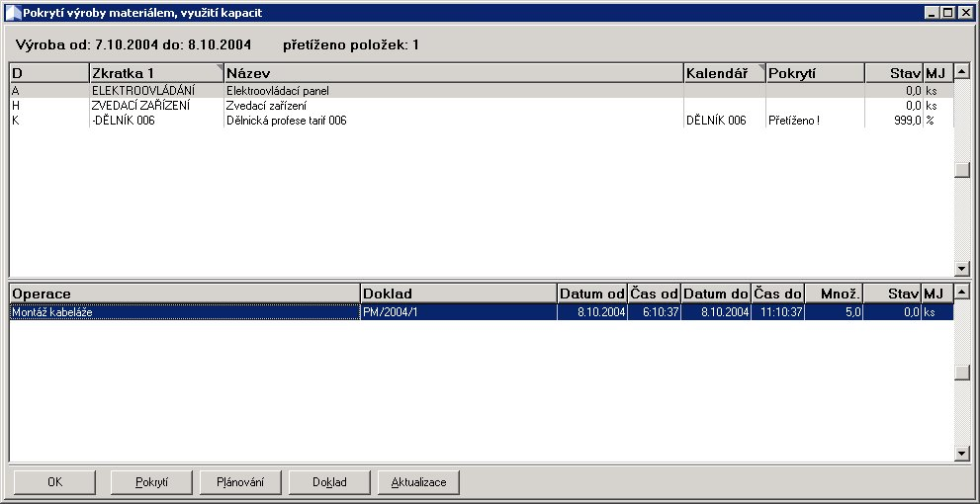The width and height of the screenshot is (980, 504).
Task: Click the application icon in the title bar
Action: pos(13,13)
